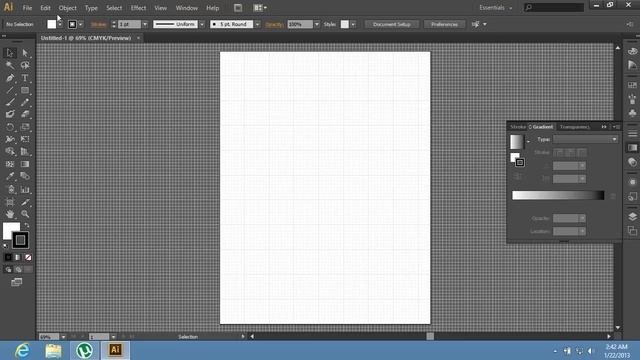
Task: Choose the Rectangle tool
Action: click(x=25, y=90)
